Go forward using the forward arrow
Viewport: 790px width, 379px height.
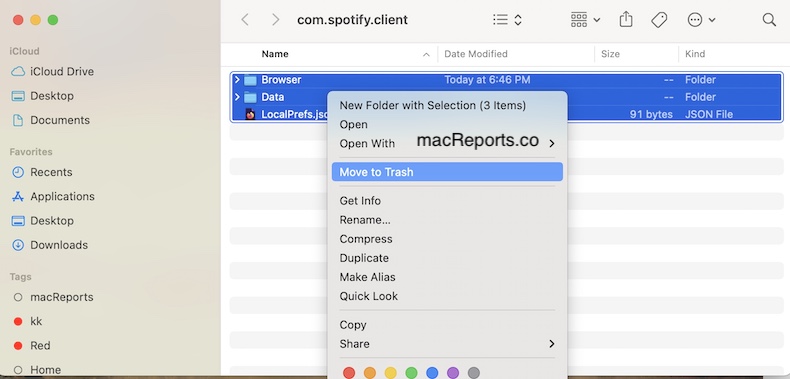[275, 20]
